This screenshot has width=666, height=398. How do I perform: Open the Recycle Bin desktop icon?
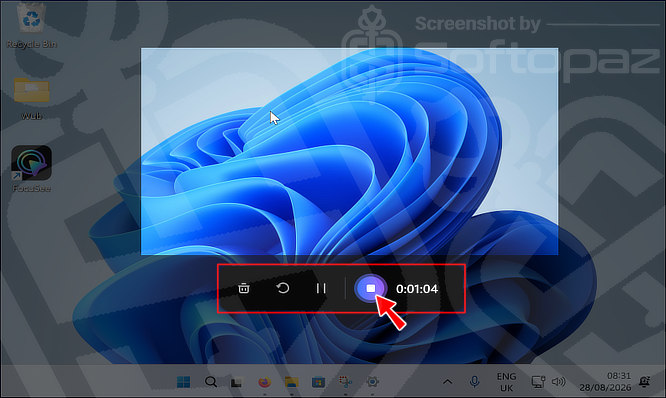point(31,25)
